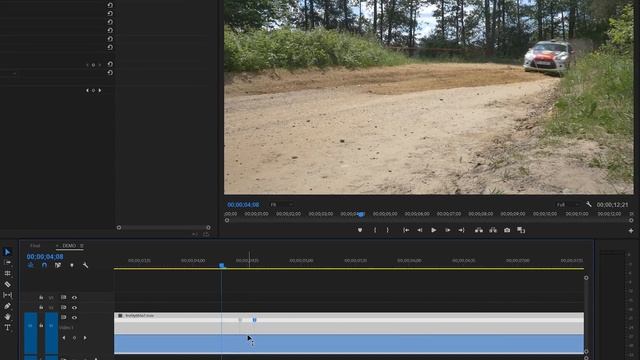Toggle sync lock on top video track
This screenshot has width=640, height=360.
[63, 298]
